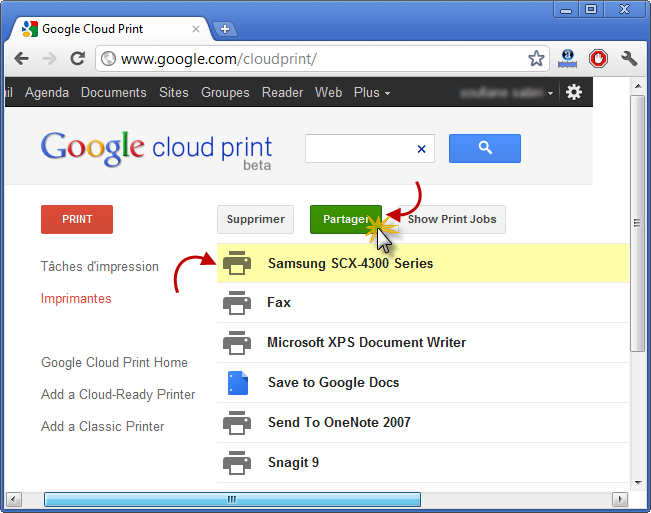Click the browser forward arrow
The width and height of the screenshot is (651, 513).
(49, 59)
